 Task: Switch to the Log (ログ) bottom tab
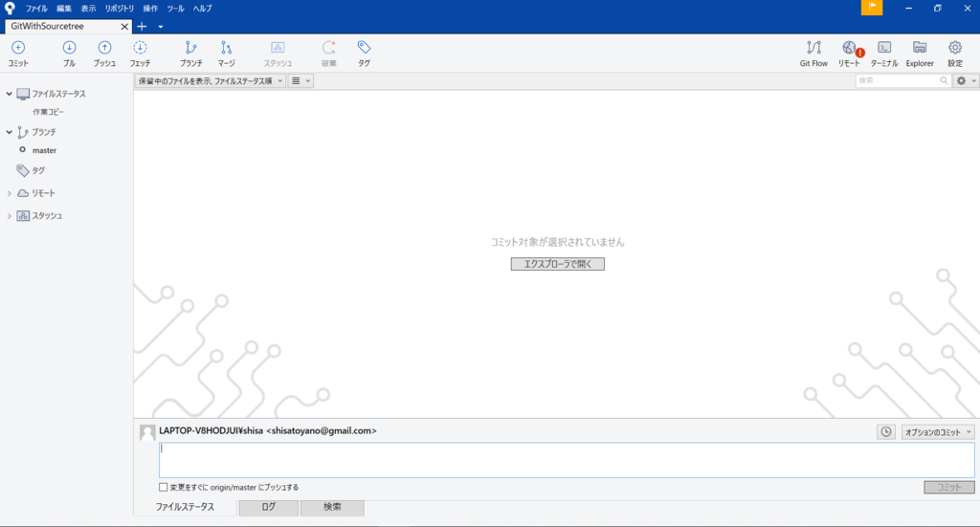[x=269, y=507]
